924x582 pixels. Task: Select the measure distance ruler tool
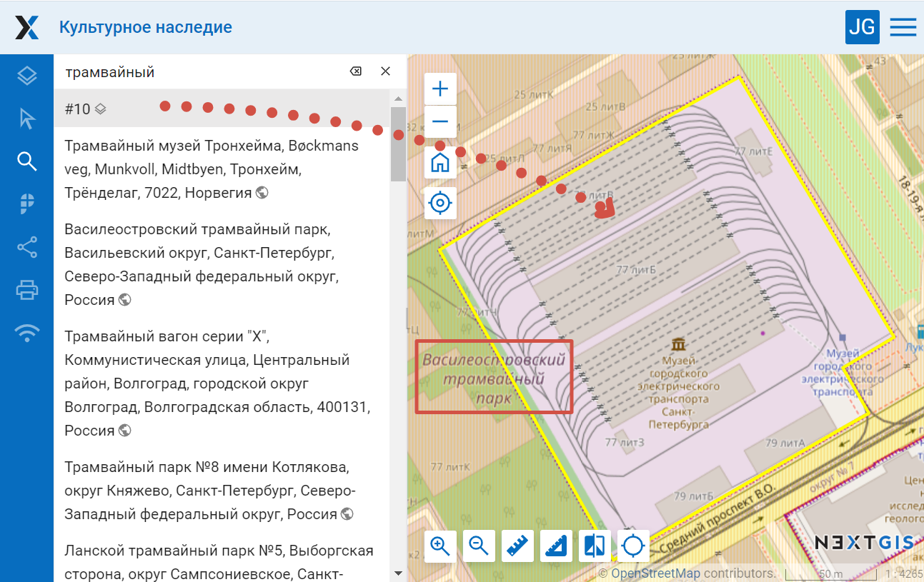tap(517, 546)
